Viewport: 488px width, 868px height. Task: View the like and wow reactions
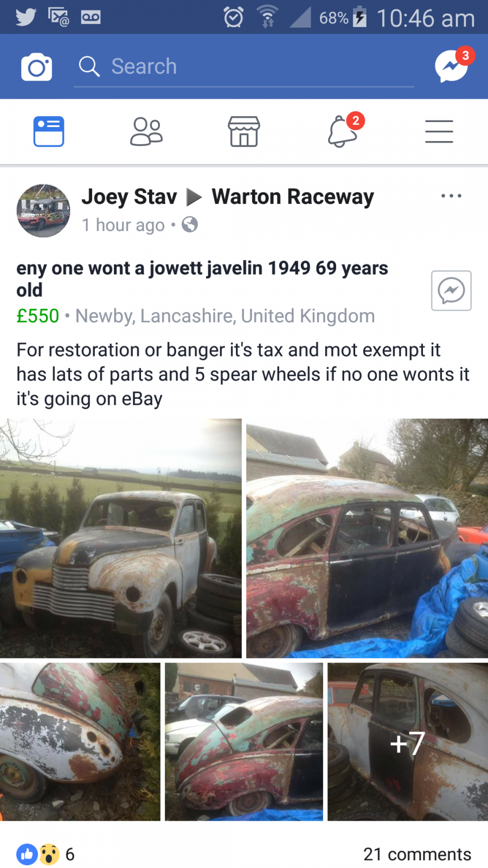pyautogui.click(x=38, y=854)
